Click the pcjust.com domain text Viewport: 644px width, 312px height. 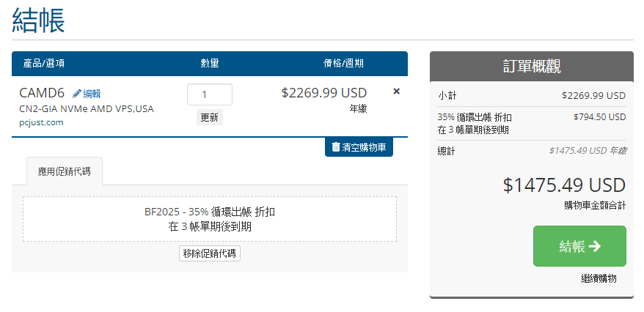(x=41, y=122)
